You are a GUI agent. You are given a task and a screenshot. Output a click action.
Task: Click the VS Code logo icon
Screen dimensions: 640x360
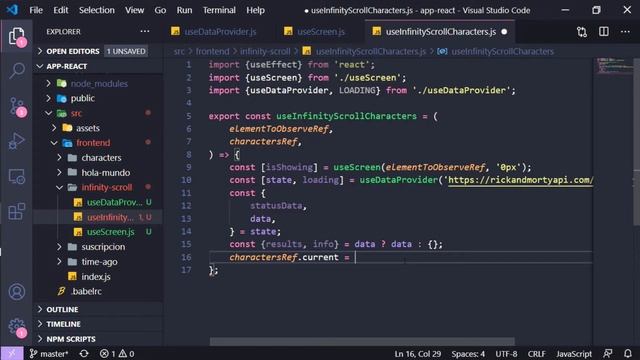pyautogui.click(x=12, y=10)
